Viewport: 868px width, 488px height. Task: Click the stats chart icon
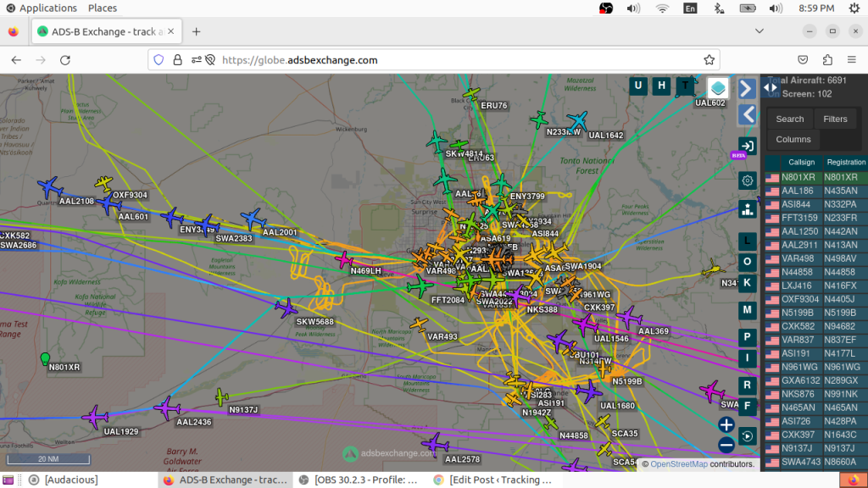[x=748, y=209]
